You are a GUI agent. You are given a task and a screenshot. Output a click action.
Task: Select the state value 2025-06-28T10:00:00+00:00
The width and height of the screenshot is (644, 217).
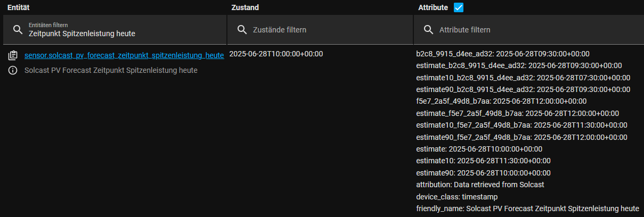276,54
